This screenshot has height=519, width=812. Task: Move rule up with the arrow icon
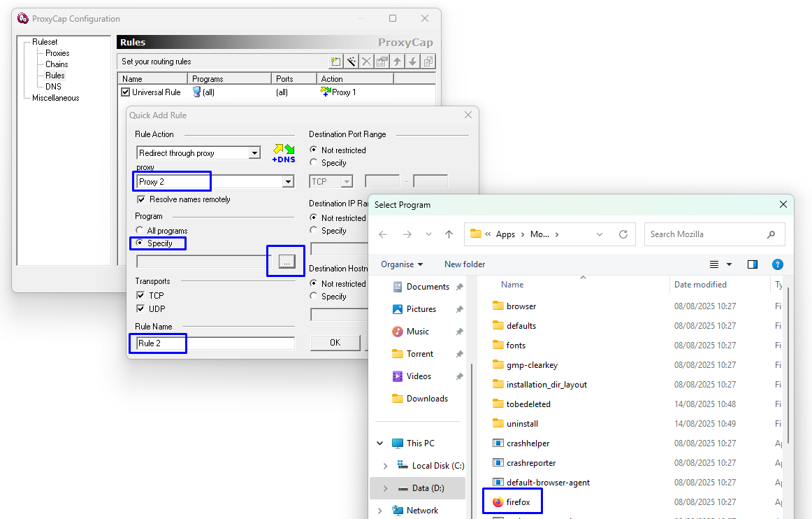[397, 62]
